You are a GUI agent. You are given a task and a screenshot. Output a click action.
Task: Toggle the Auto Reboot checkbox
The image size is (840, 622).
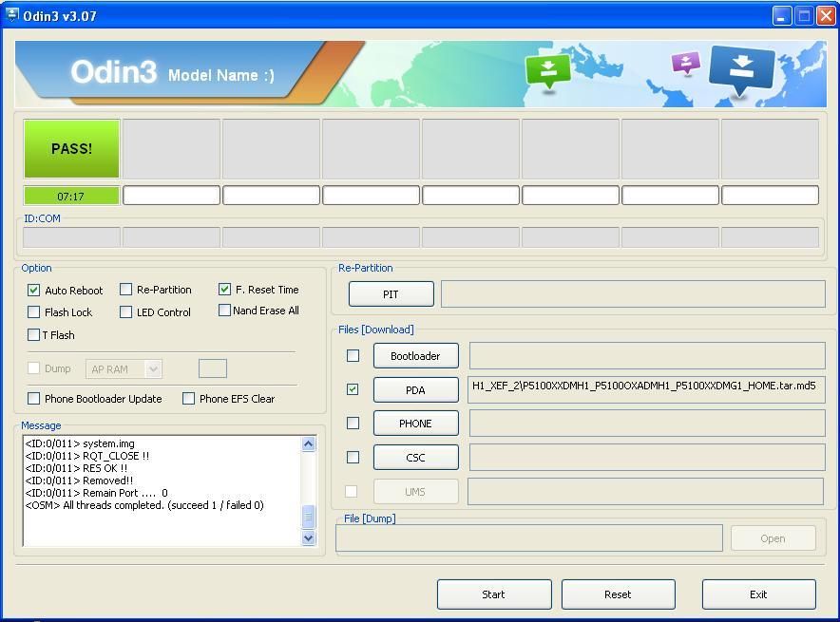(x=34, y=290)
